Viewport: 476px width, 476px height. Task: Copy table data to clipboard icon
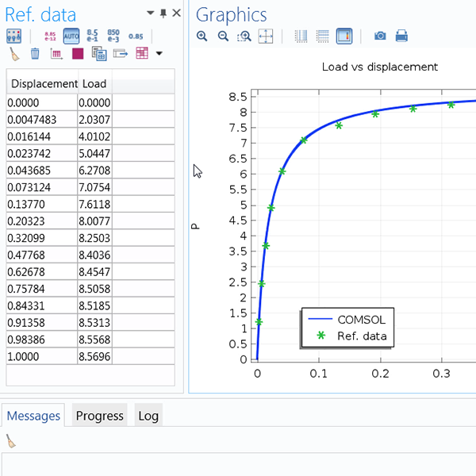coord(98,54)
